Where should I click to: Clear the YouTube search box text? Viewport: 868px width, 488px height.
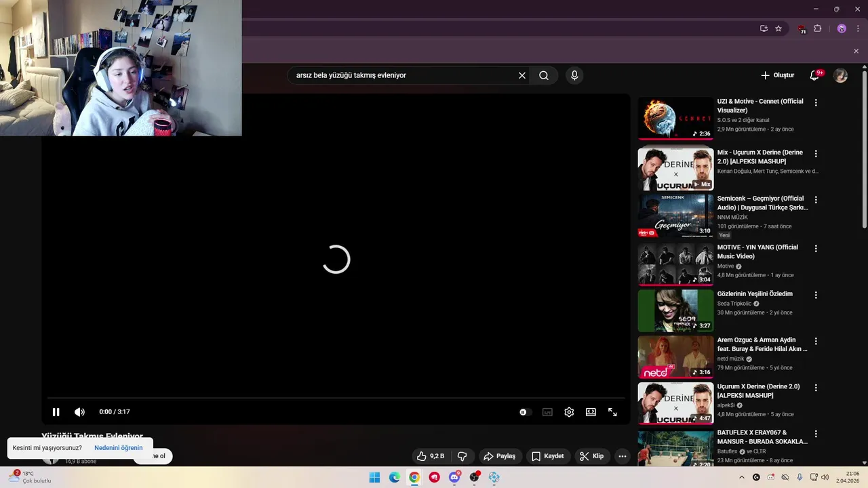tap(522, 75)
